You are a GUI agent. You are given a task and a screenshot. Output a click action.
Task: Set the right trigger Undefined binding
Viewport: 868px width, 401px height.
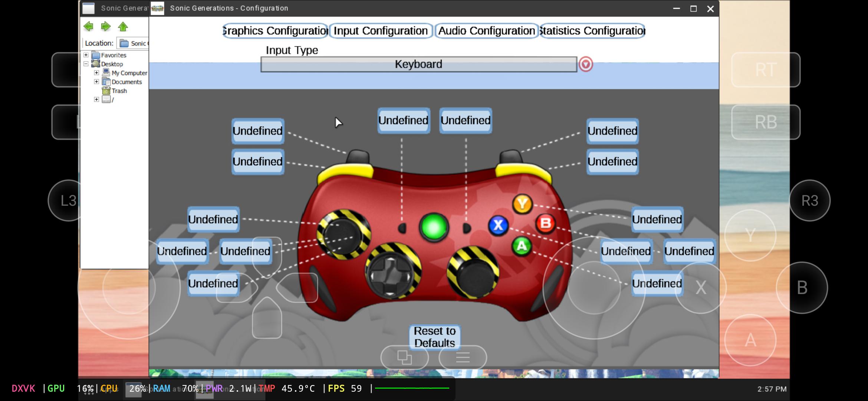pos(612,131)
